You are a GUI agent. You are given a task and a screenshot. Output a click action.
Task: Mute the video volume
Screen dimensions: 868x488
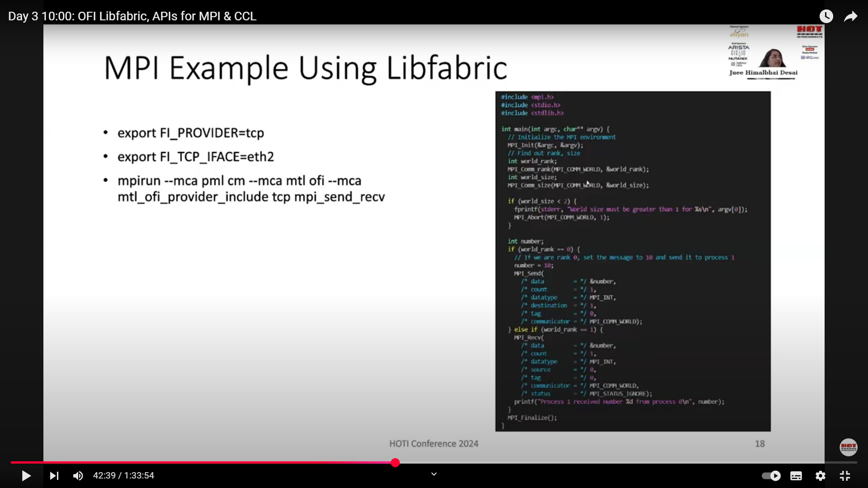pyautogui.click(x=78, y=475)
